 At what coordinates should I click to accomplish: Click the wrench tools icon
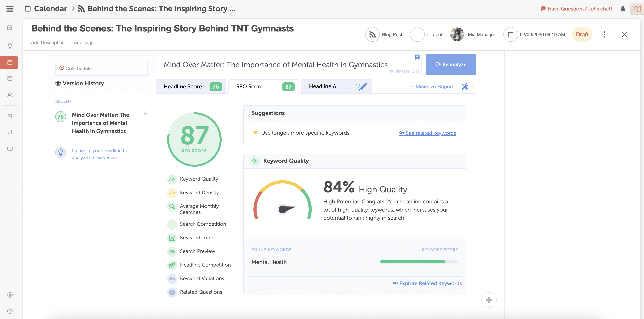pyautogui.click(x=465, y=86)
